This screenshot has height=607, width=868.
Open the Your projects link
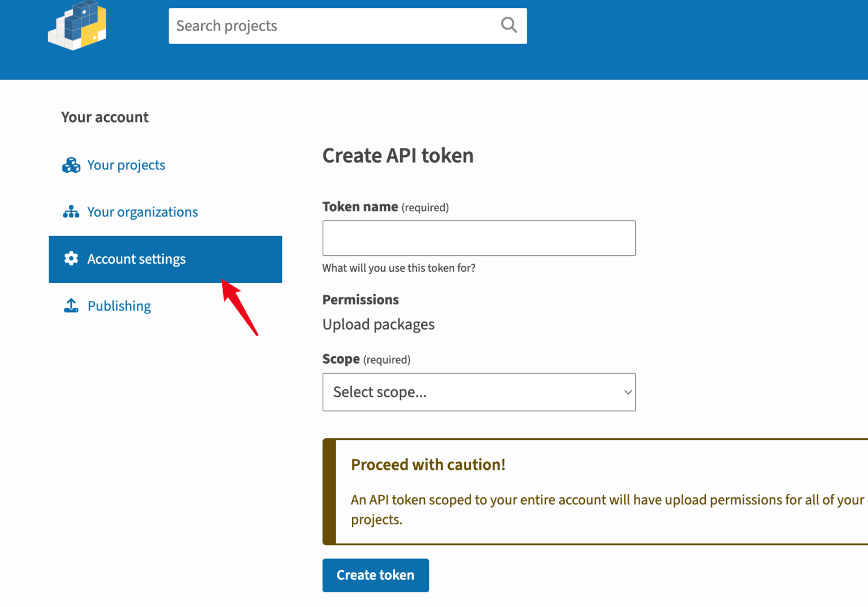point(126,165)
